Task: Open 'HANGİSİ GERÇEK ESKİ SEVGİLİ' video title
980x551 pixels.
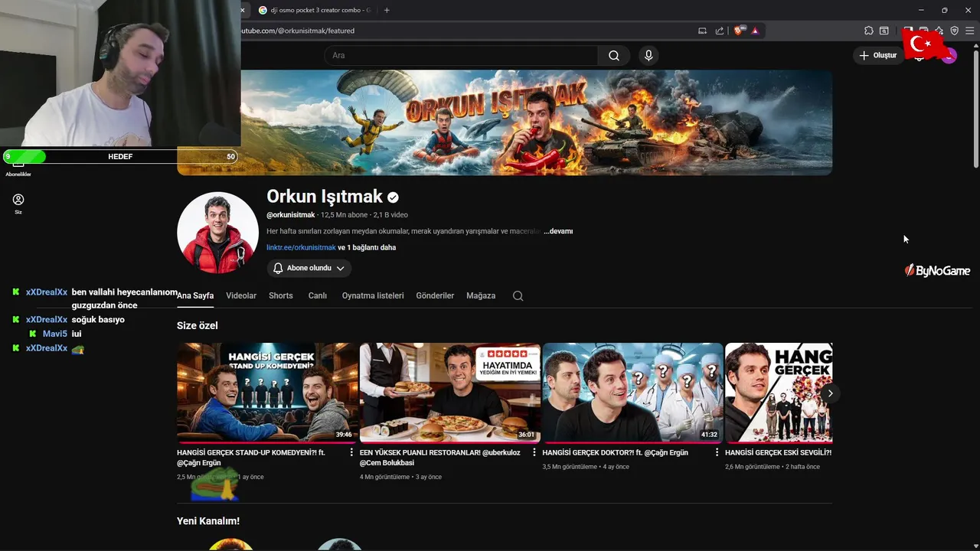Action: click(778, 453)
